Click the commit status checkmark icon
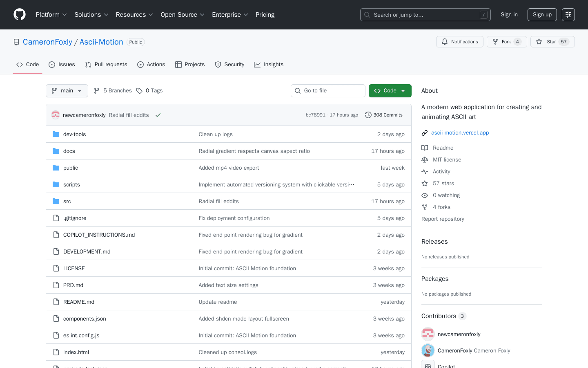 158,115
